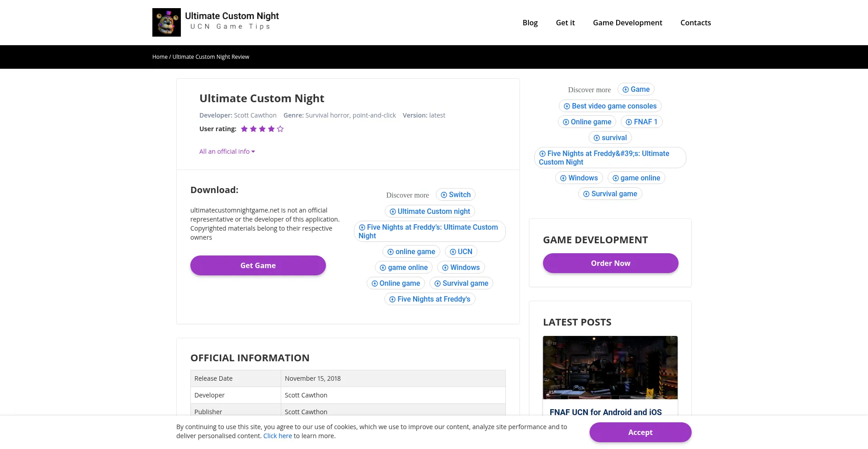Image resolution: width=868 pixels, height=449 pixels.
Task: Click the plus icon beside Switch tag
Action: (x=444, y=195)
